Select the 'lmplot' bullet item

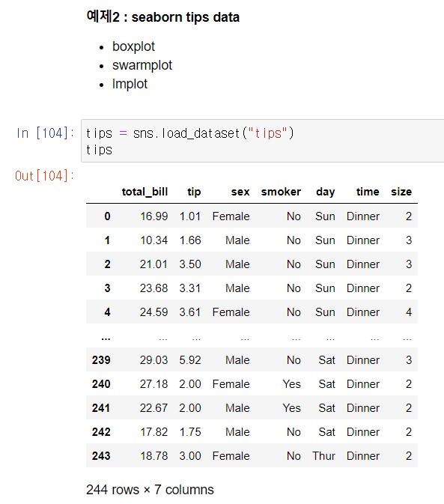[x=130, y=84]
